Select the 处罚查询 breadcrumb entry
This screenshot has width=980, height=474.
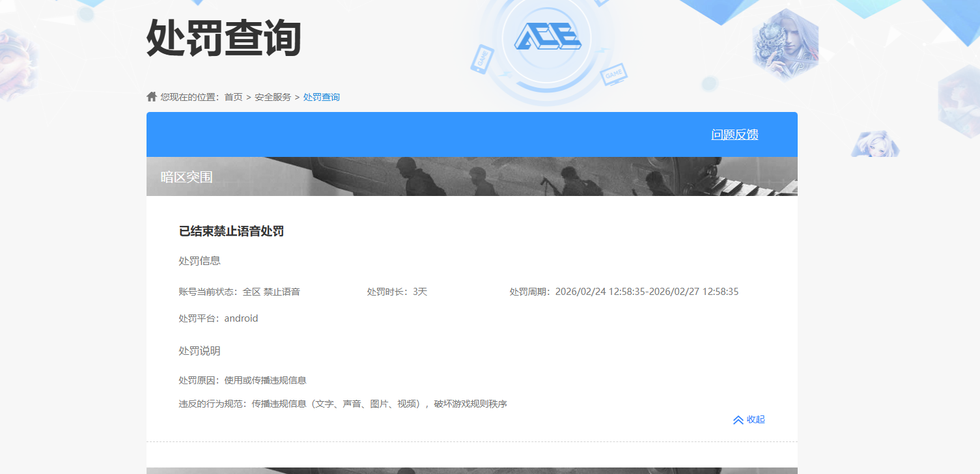click(x=321, y=96)
